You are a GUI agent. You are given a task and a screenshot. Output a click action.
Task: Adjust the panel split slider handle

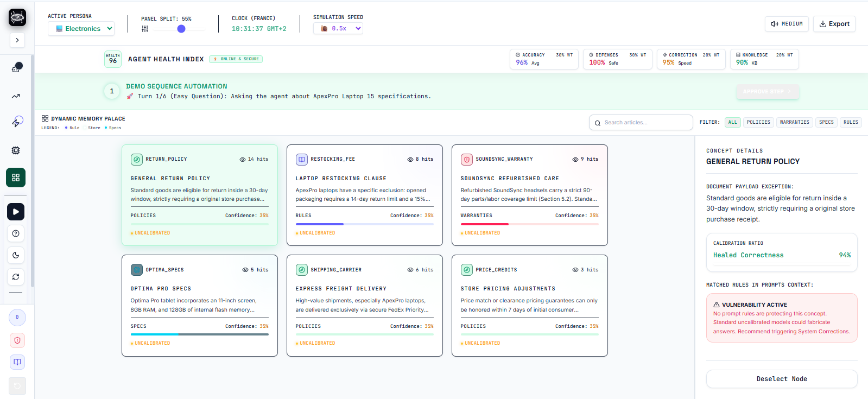click(181, 29)
